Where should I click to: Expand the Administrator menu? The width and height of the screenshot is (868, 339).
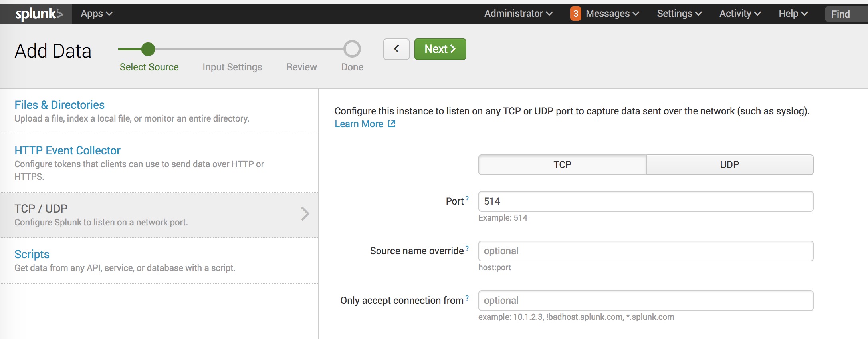pyautogui.click(x=518, y=14)
